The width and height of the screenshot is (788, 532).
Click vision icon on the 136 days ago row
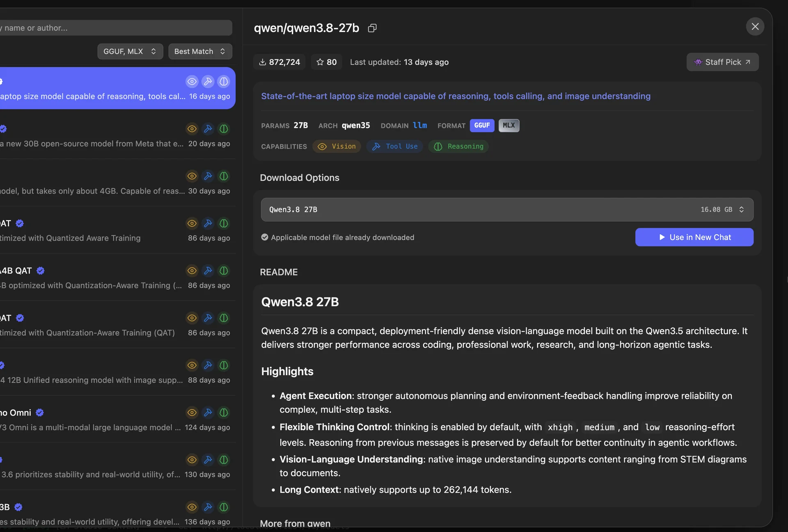(192, 507)
